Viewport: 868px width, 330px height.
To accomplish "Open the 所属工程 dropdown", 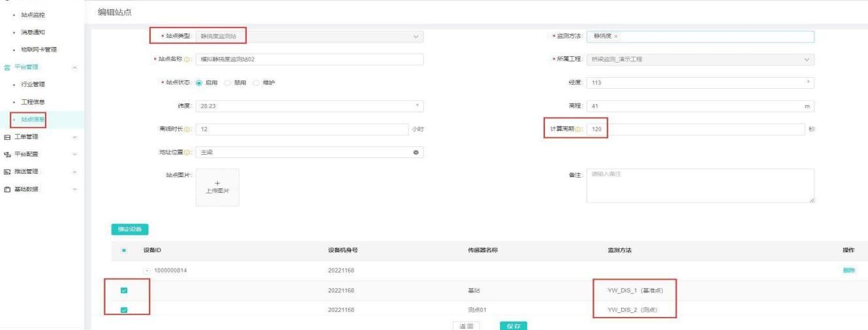I will tap(700, 59).
